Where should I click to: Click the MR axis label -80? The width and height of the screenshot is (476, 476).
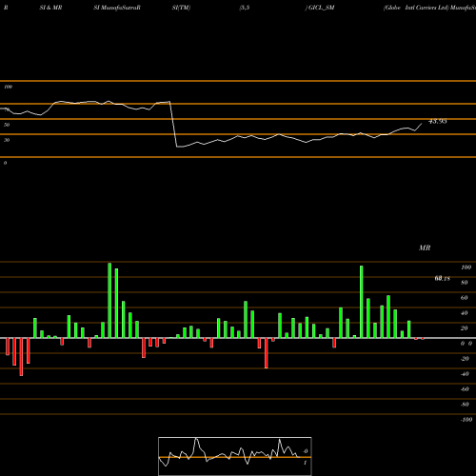pyautogui.click(x=465, y=405)
